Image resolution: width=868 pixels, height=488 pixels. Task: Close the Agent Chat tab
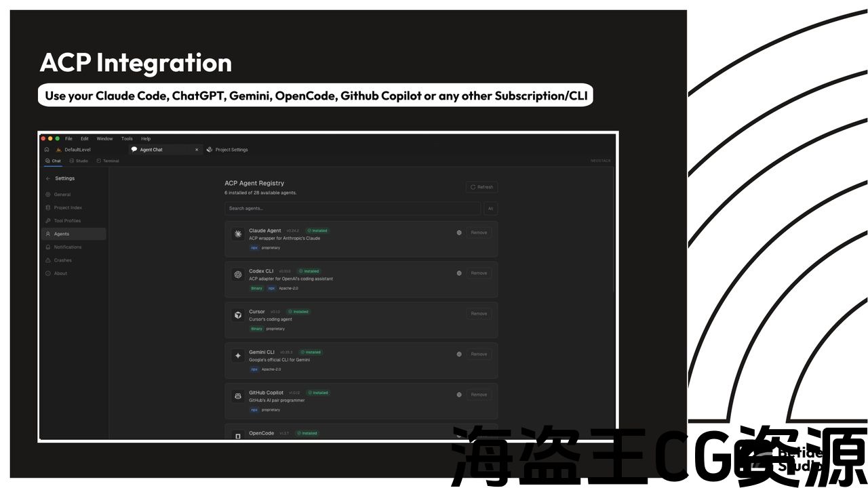coord(197,150)
